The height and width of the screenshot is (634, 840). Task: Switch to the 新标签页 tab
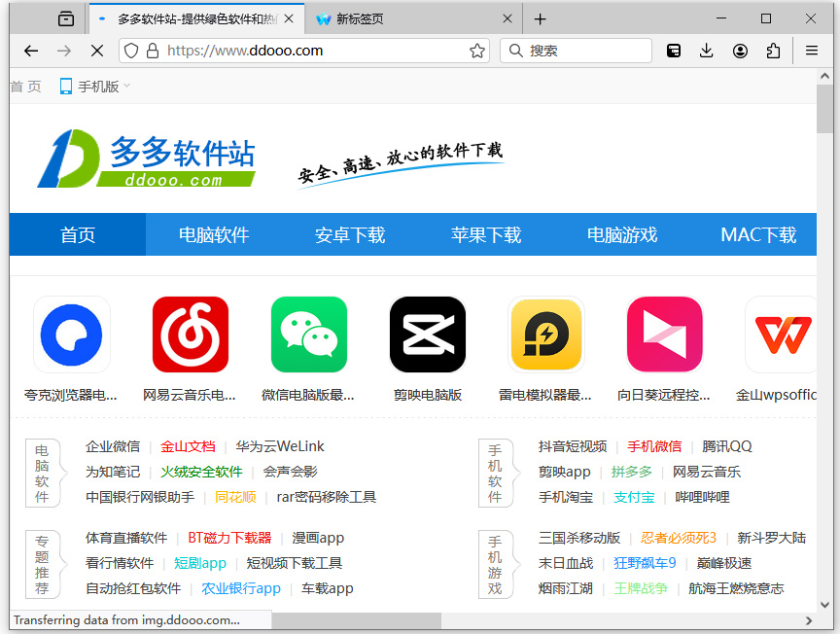pyautogui.click(x=413, y=19)
